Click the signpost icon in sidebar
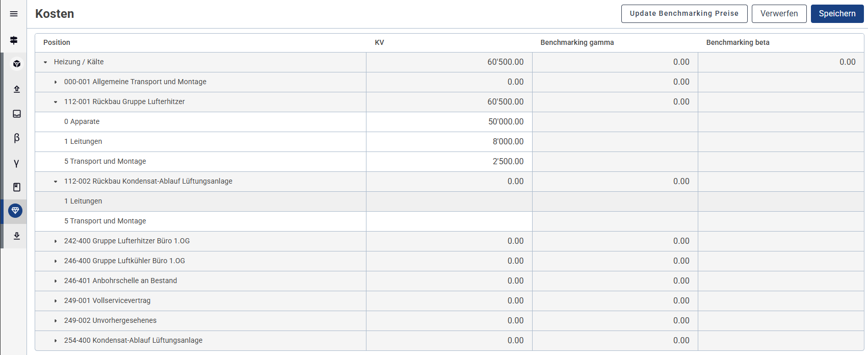Viewport: 868px width, 355px height. point(14,40)
